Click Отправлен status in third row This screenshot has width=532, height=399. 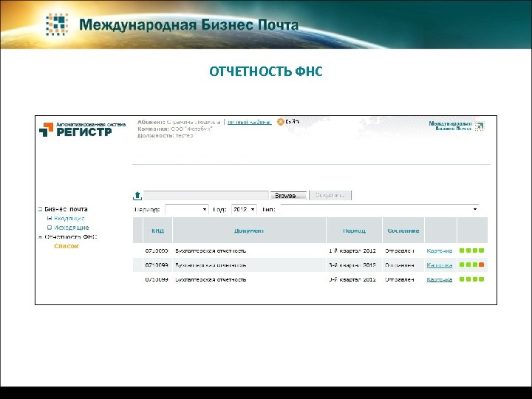399,279
